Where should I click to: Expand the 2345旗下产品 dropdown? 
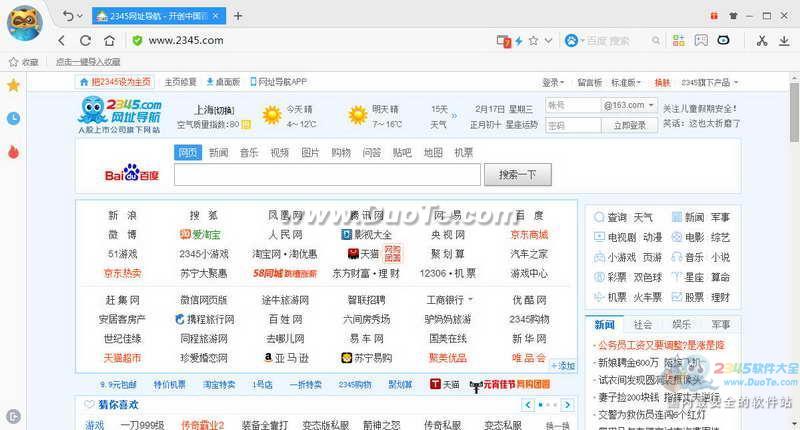pyautogui.click(x=710, y=82)
